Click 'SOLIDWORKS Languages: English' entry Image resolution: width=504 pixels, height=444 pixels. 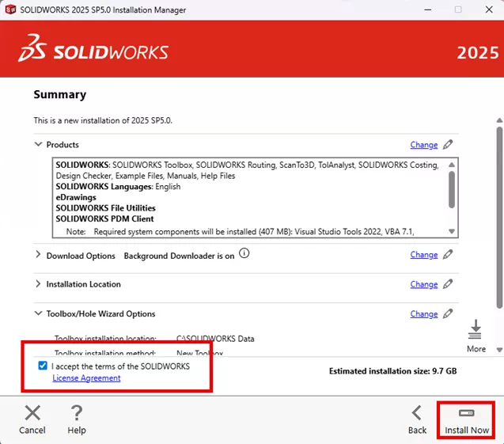tap(118, 187)
